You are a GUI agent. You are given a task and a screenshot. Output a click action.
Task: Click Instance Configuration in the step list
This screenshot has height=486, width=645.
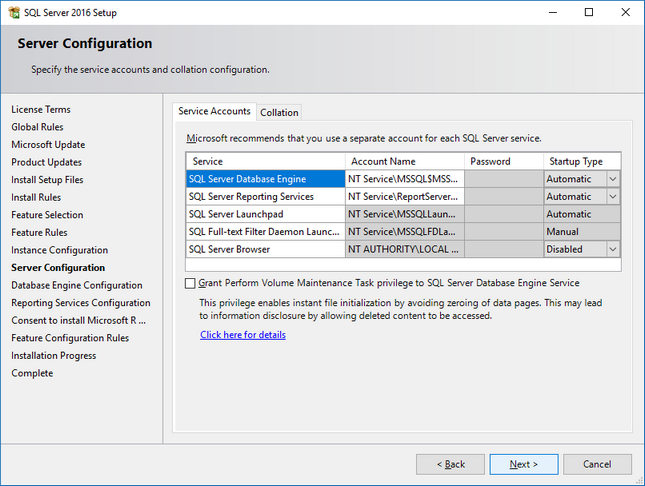click(x=60, y=250)
